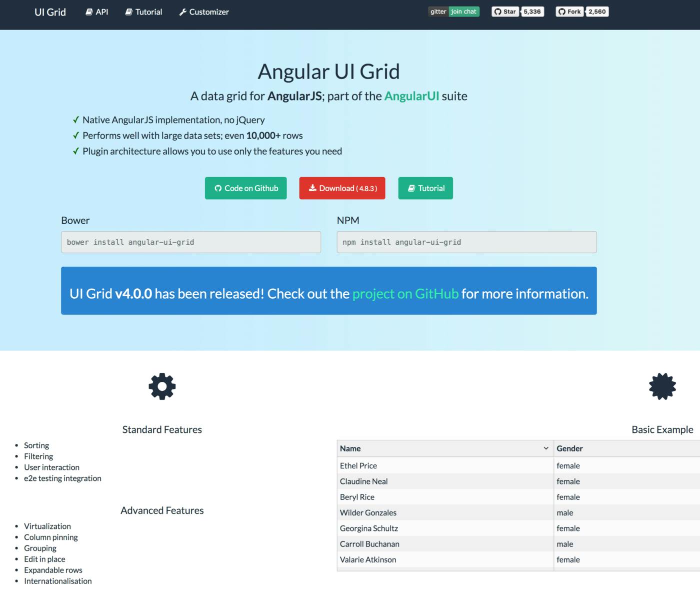Open the star count 5,336 link

point(532,12)
